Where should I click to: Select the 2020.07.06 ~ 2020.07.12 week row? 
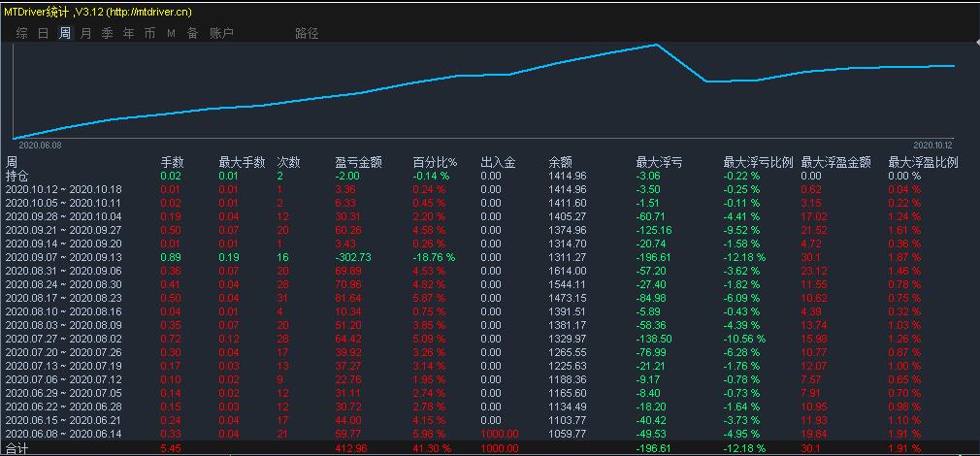coord(490,379)
